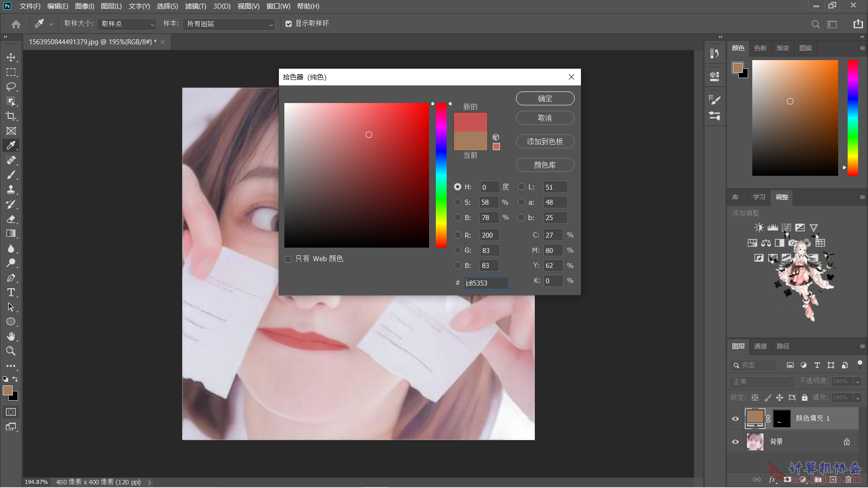The width and height of the screenshot is (868, 488).
Task: Click the 确定 button
Action: (x=545, y=99)
